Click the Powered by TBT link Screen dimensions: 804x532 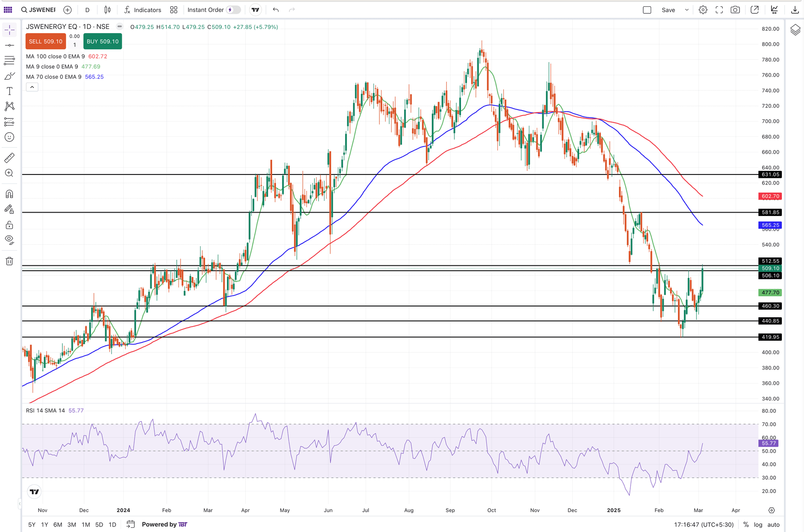click(165, 524)
